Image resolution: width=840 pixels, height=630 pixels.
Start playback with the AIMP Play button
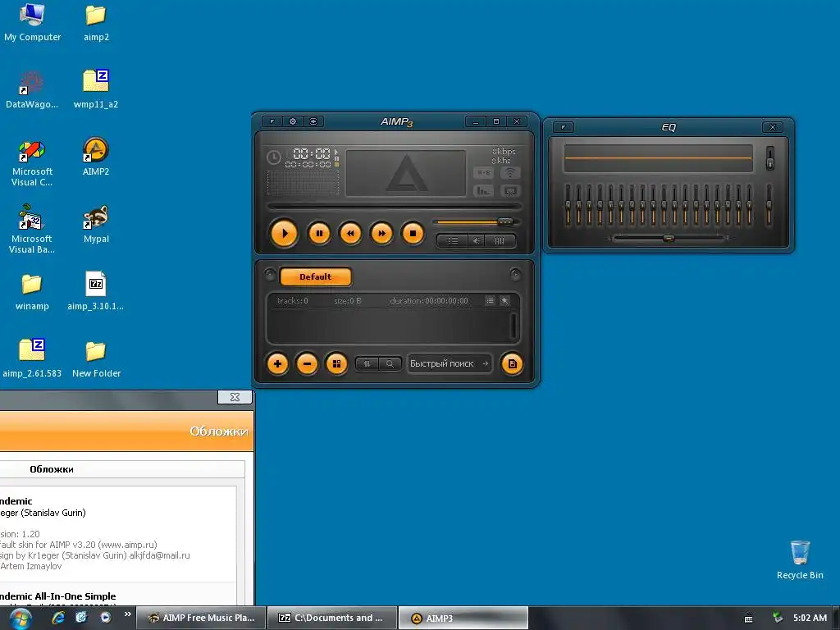[x=284, y=234]
